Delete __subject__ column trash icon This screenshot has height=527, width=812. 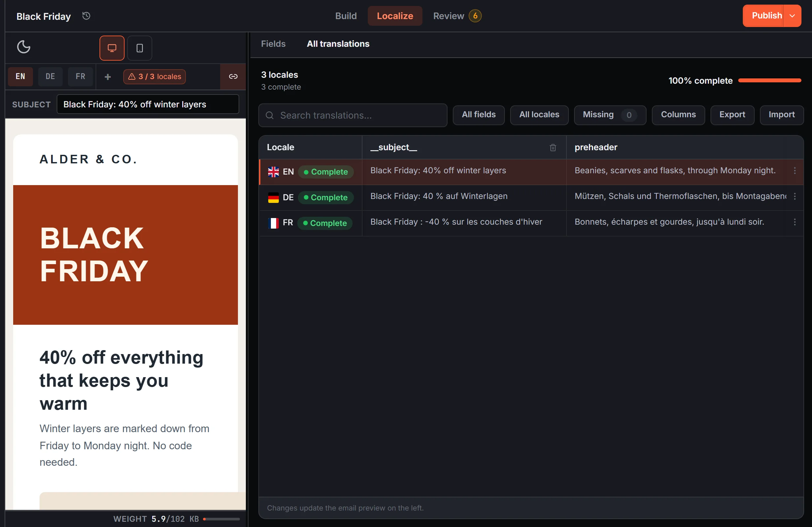coord(553,147)
